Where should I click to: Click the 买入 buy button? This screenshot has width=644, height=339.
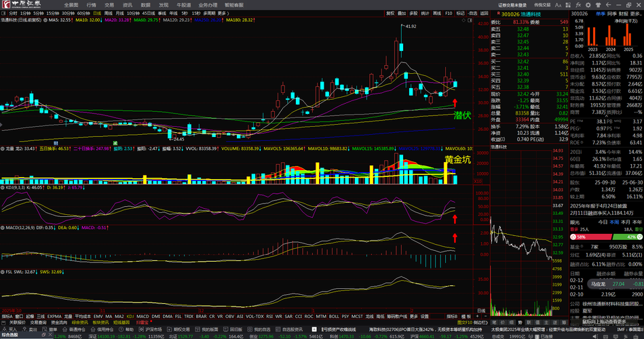[x=10, y=329]
